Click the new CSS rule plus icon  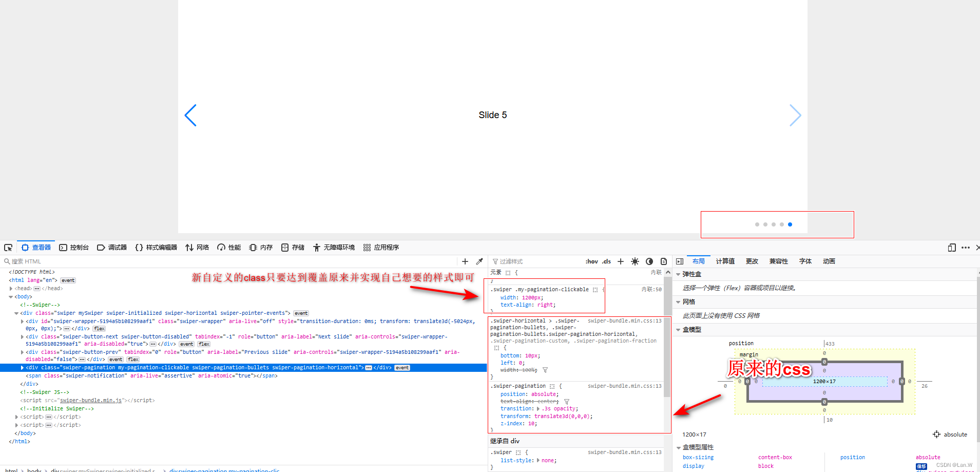click(620, 261)
